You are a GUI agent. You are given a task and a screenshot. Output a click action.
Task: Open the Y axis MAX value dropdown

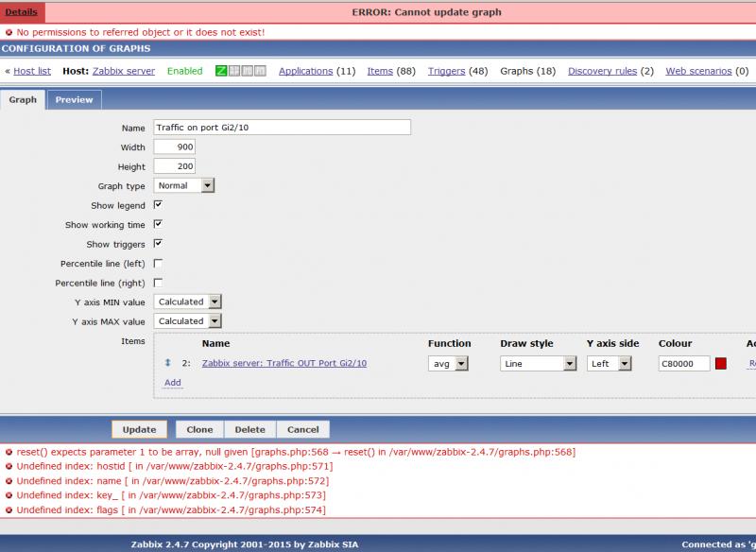pos(187,321)
